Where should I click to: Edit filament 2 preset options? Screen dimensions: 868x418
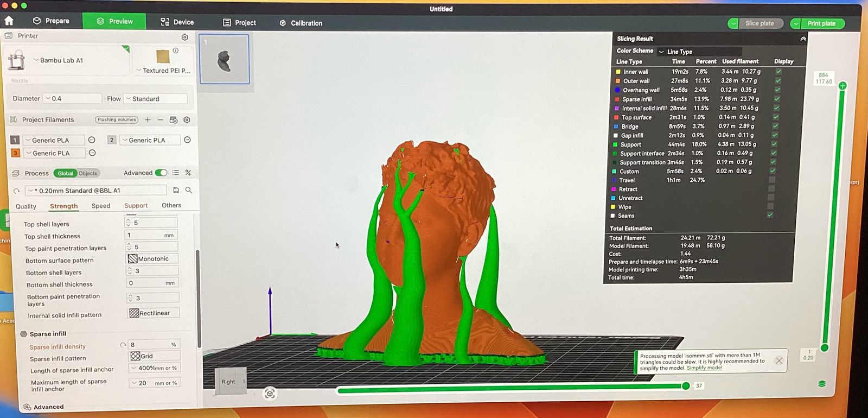coord(187,140)
